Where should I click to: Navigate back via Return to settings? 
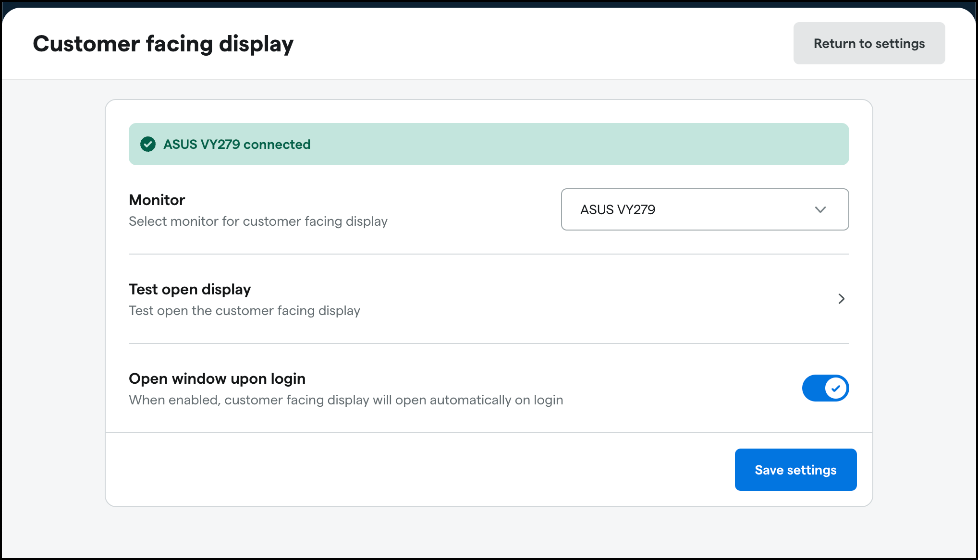pos(868,43)
